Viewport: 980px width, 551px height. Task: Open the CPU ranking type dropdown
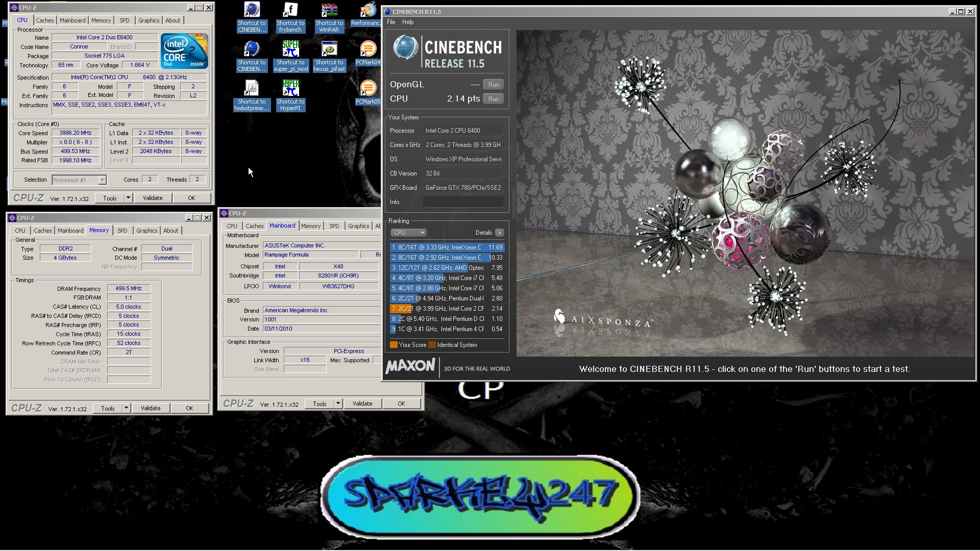pos(408,233)
